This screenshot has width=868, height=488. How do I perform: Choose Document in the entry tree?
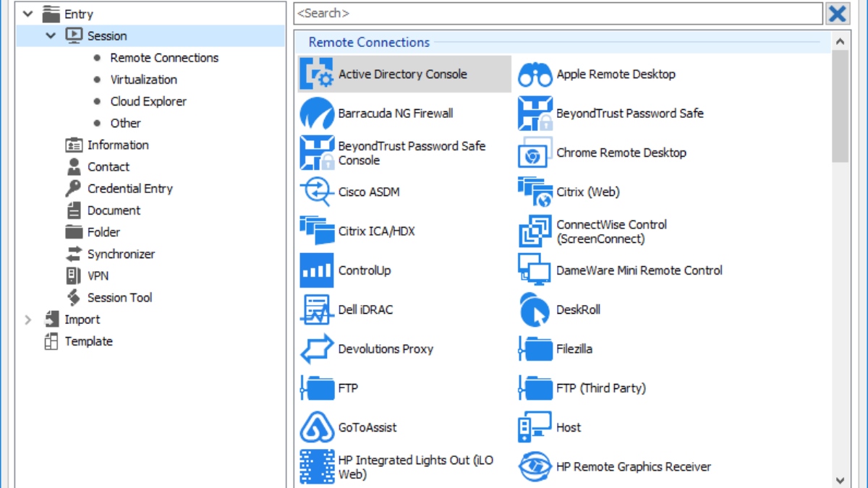tap(114, 210)
